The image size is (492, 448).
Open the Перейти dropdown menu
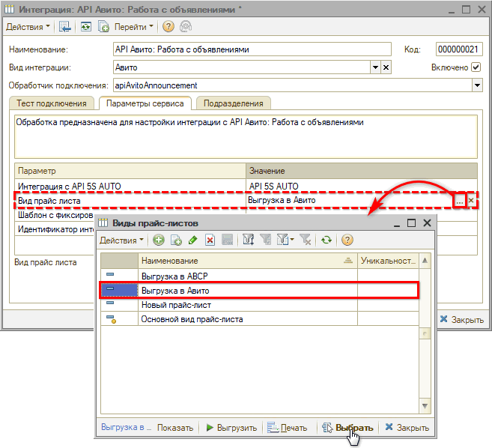click(x=135, y=26)
